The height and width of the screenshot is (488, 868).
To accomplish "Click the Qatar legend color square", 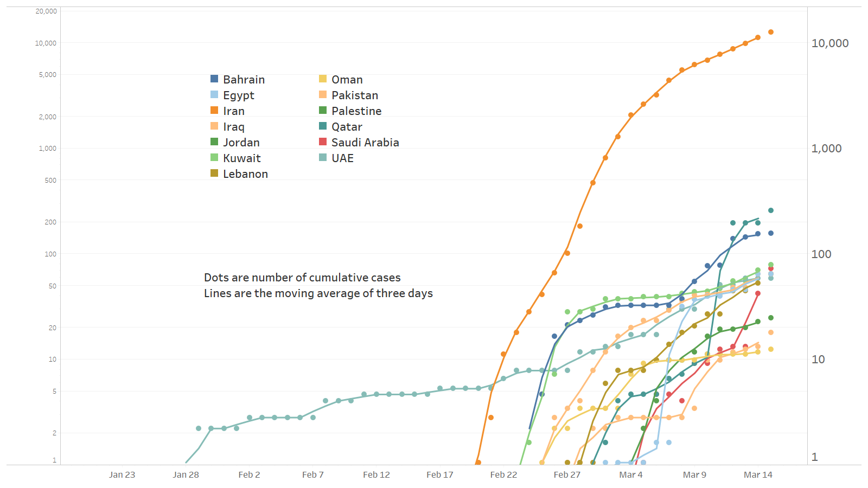I will click(x=323, y=126).
